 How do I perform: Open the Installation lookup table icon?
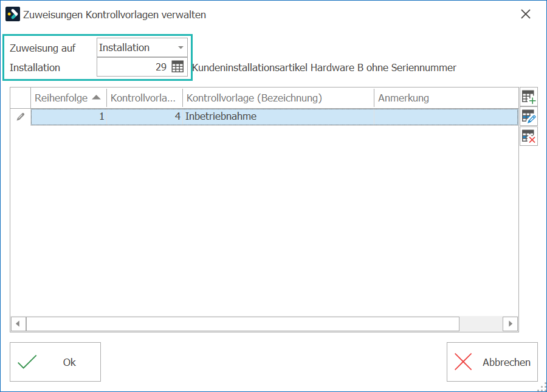177,67
